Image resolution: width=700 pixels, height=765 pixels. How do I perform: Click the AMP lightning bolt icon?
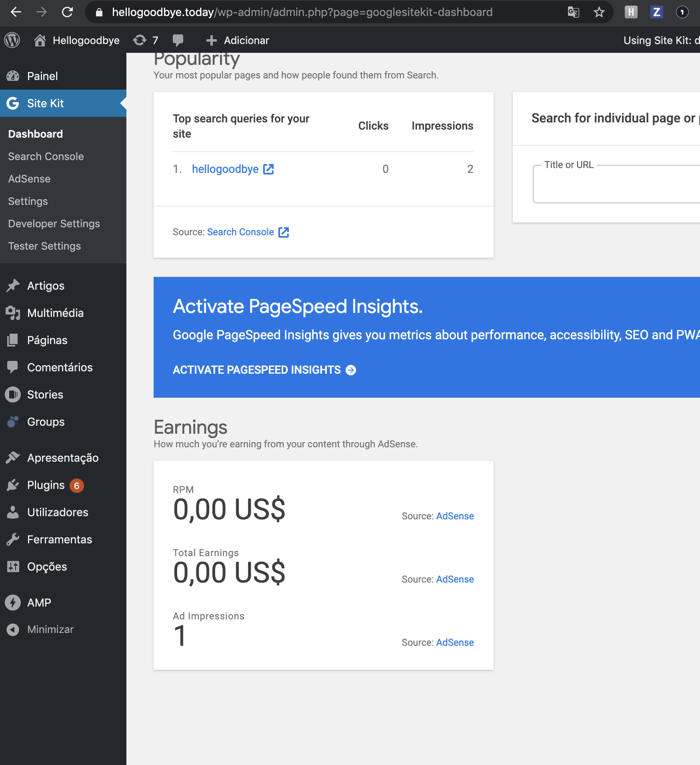pos(12,602)
